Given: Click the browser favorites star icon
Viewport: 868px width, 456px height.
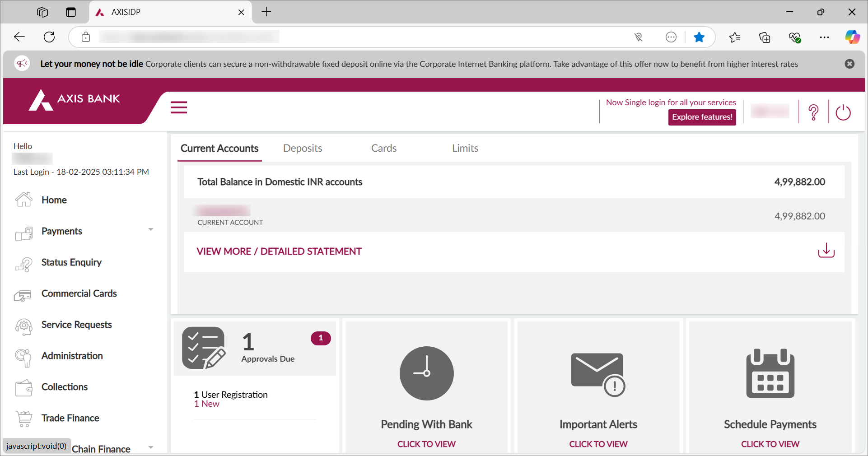Looking at the screenshot, I should click(x=699, y=37).
